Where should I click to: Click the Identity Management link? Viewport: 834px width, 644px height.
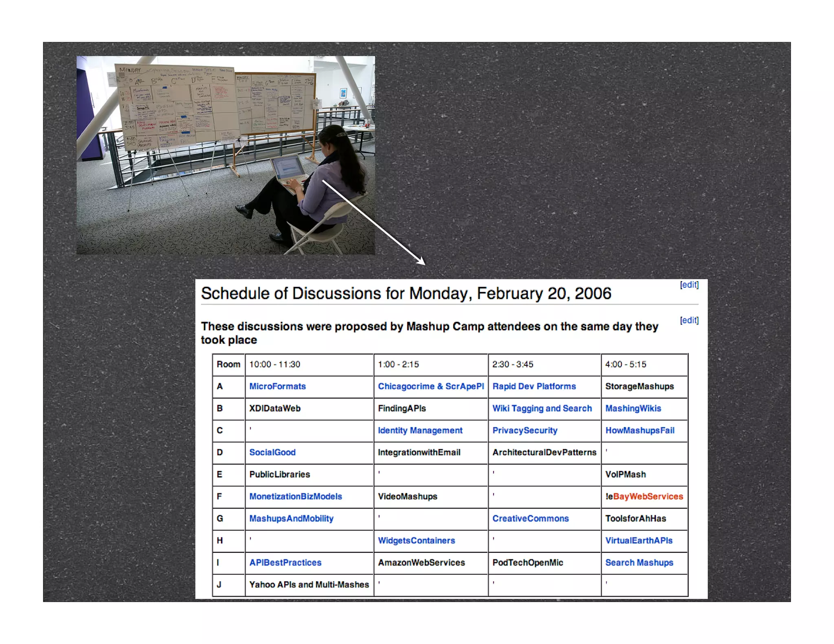pyautogui.click(x=420, y=430)
